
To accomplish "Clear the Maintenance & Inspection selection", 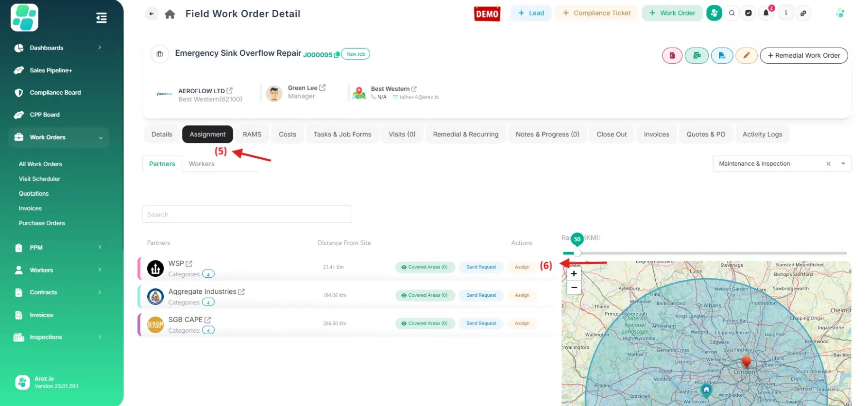I will 828,164.
